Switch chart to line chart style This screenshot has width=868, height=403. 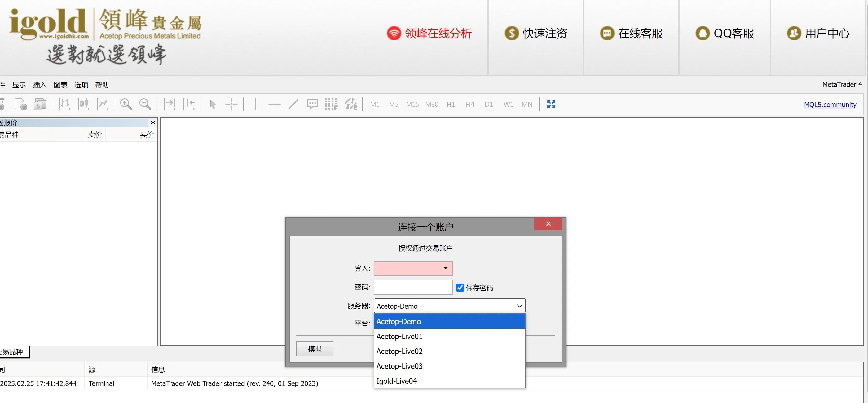[102, 104]
